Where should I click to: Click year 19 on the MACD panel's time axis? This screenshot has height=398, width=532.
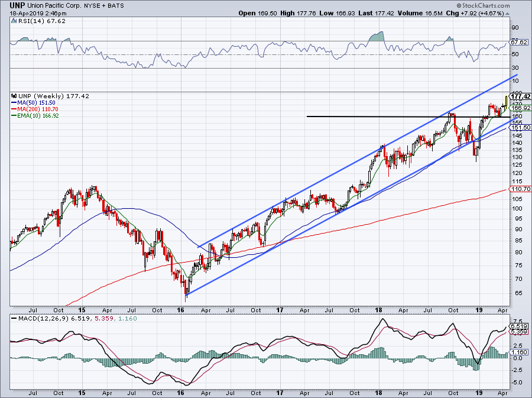tap(479, 393)
